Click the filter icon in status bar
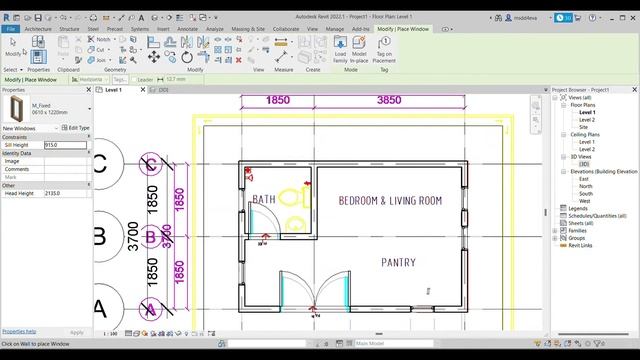The image size is (640, 360). point(597,344)
